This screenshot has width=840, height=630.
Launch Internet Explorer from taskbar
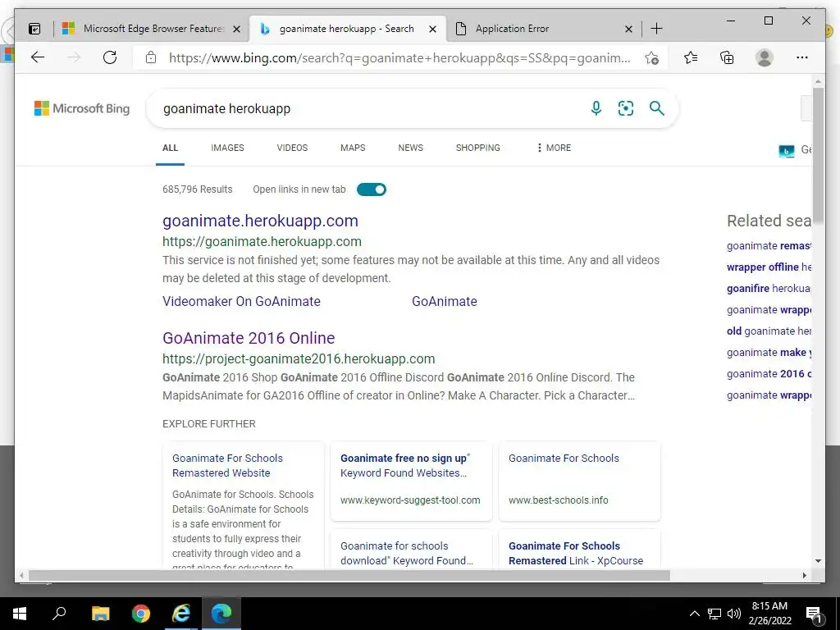coord(181,614)
